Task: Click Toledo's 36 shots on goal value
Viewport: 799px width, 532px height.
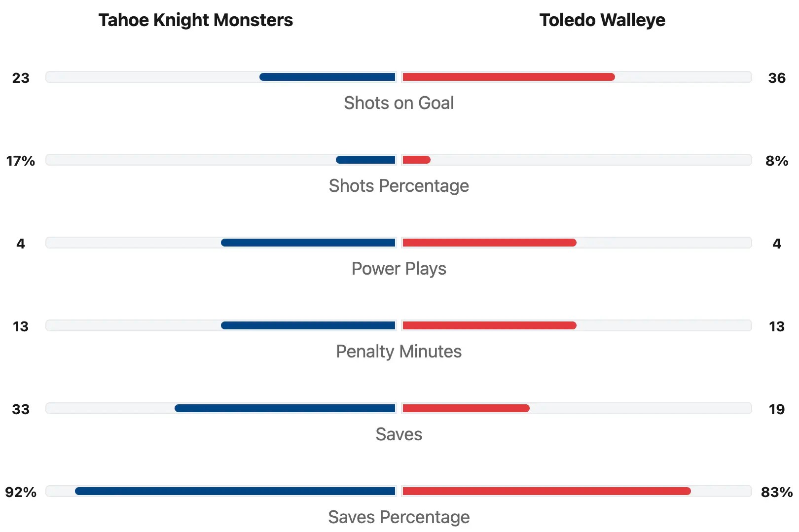Action: 776,78
